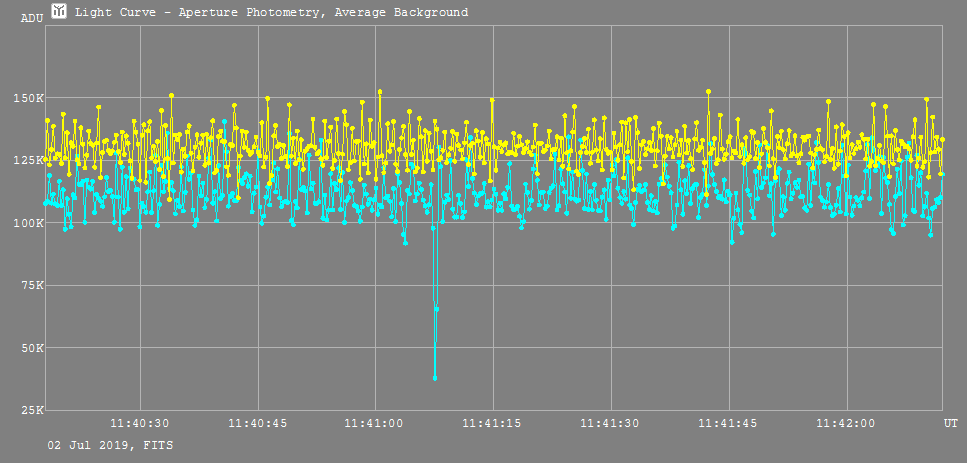This screenshot has width=967, height=463.
Task: Click the window title 'Light Curve – Aperture Photometry, Average Background'
Action: [271, 12]
